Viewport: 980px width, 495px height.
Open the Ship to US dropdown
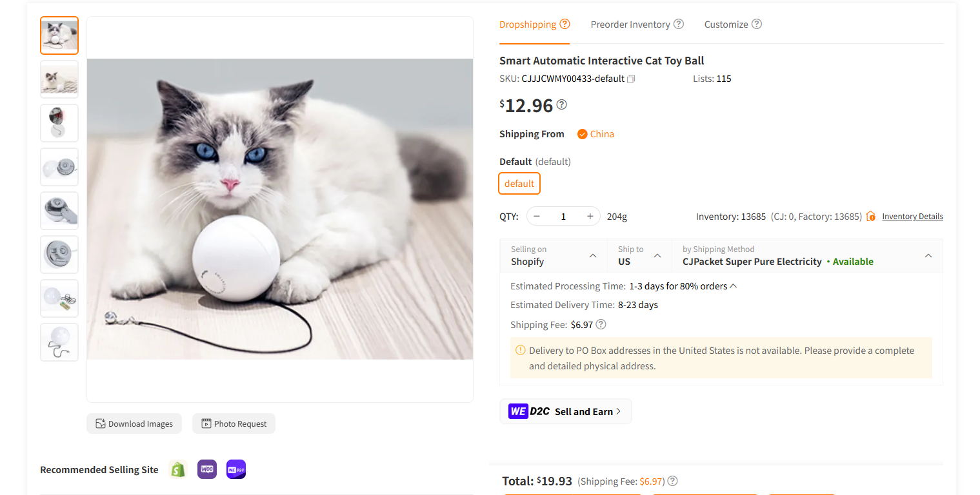coord(659,255)
